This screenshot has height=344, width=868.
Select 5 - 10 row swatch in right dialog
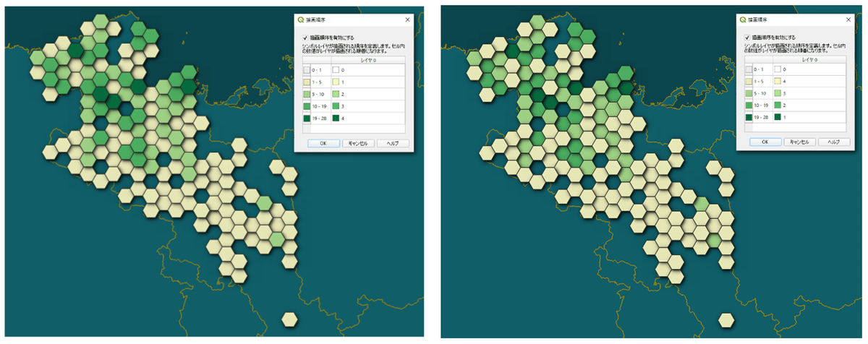[749, 94]
